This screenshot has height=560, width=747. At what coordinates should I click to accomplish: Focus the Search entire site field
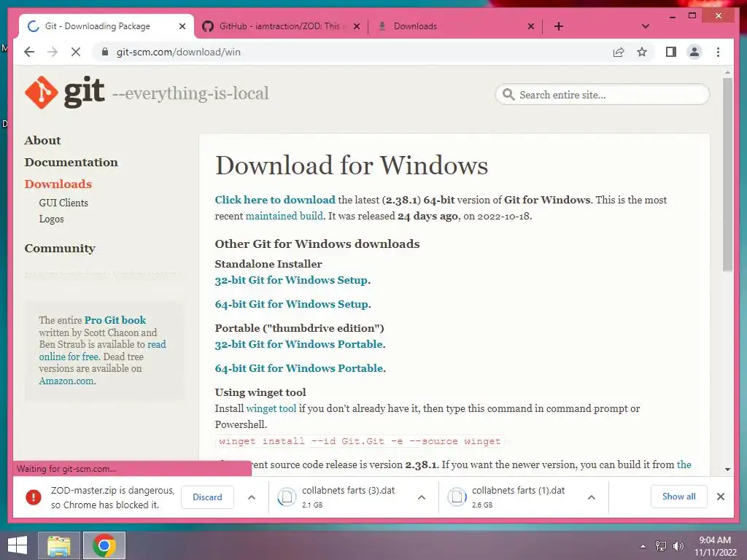click(x=603, y=94)
